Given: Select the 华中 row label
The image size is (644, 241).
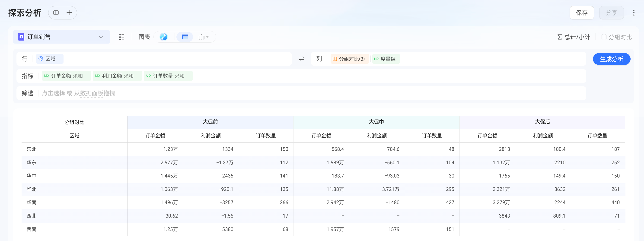Looking at the screenshot, I should pyautogui.click(x=32, y=176).
